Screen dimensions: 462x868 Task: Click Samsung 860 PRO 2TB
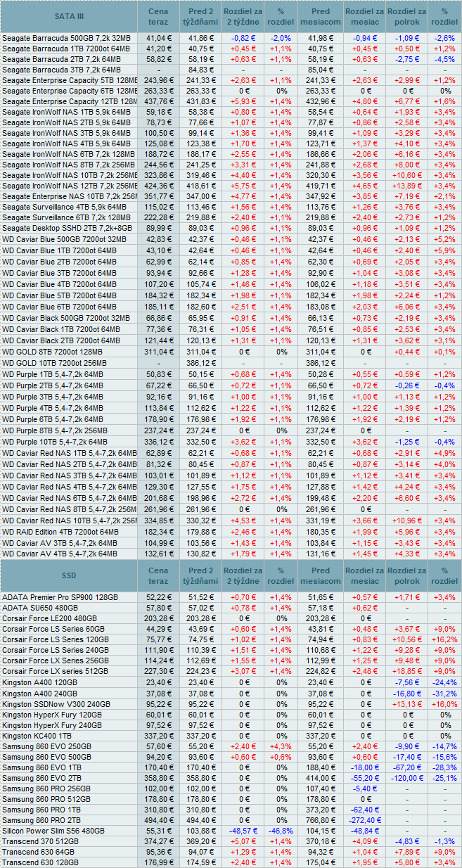click(42, 821)
